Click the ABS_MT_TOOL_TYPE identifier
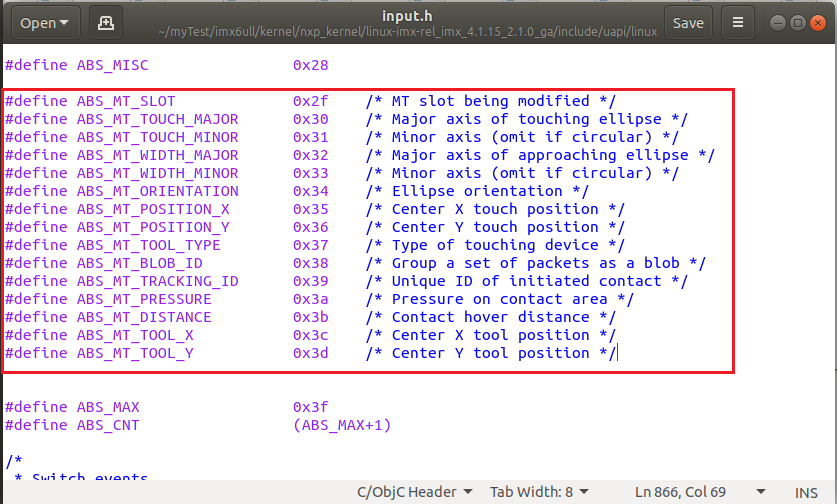Screen dimensions: 837x504 pyautogui.click(x=148, y=245)
